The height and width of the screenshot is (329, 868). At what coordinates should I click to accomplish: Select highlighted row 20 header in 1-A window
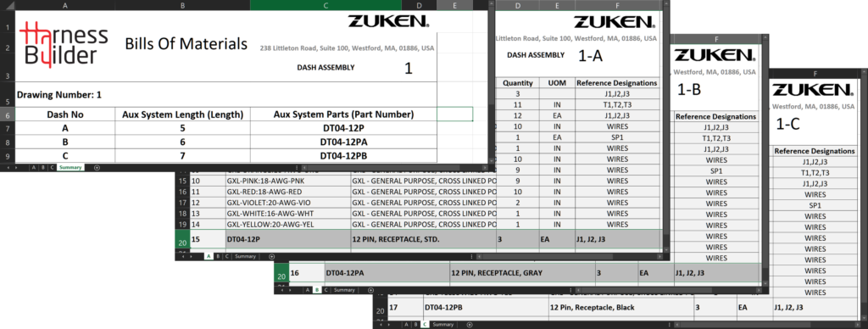point(183,240)
